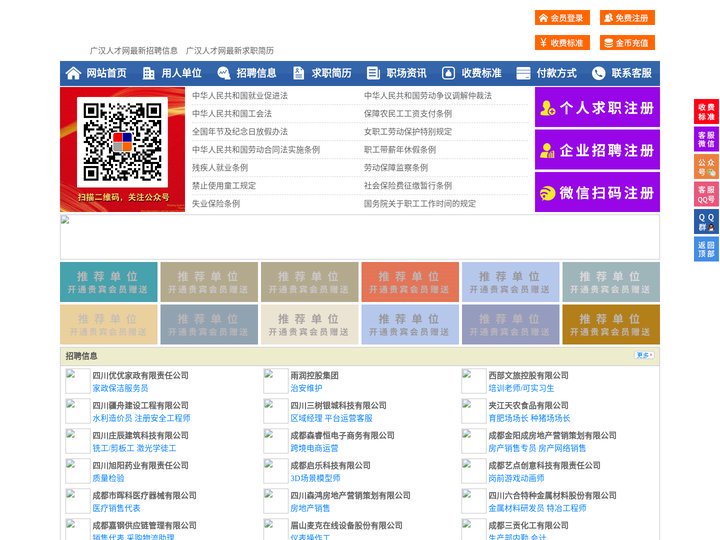Image resolution: width=720 pixels, height=540 pixels.
Task: Open 保障农民工工资支付条例 link
Action: pyautogui.click(x=408, y=113)
